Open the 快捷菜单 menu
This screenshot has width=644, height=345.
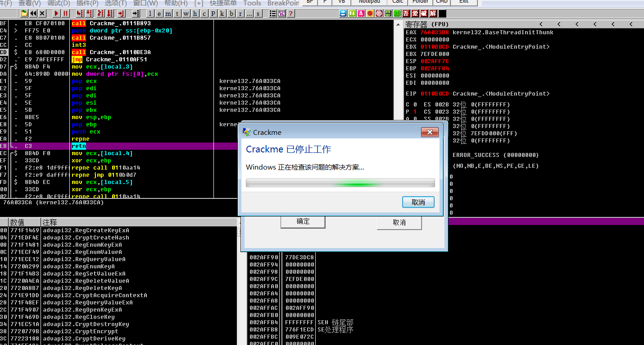pyautogui.click(x=223, y=3)
